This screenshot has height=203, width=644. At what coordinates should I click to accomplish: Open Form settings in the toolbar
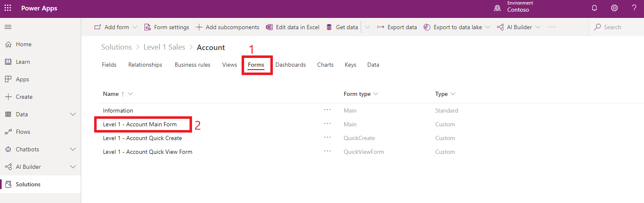pyautogui.click(x=167, y=27)
